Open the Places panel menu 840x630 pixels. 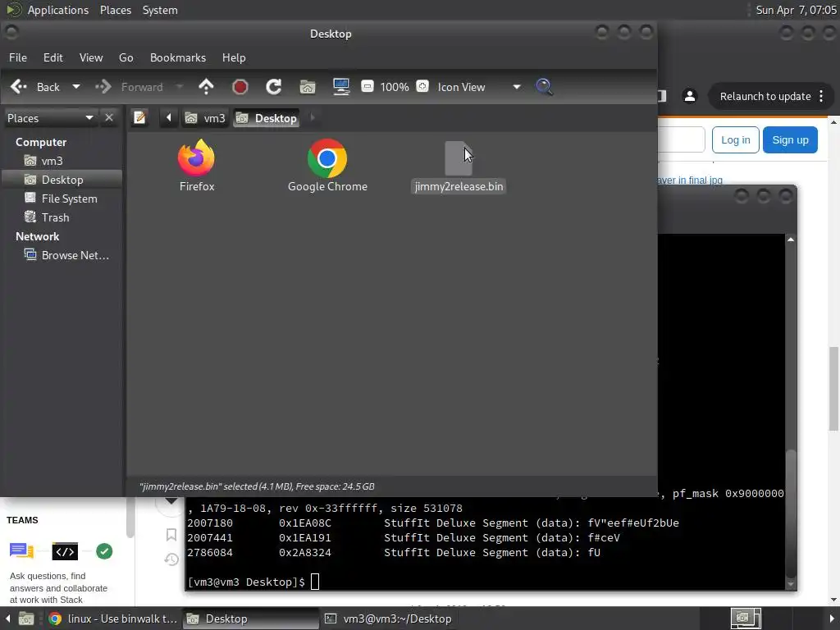(x=116, y=10)
